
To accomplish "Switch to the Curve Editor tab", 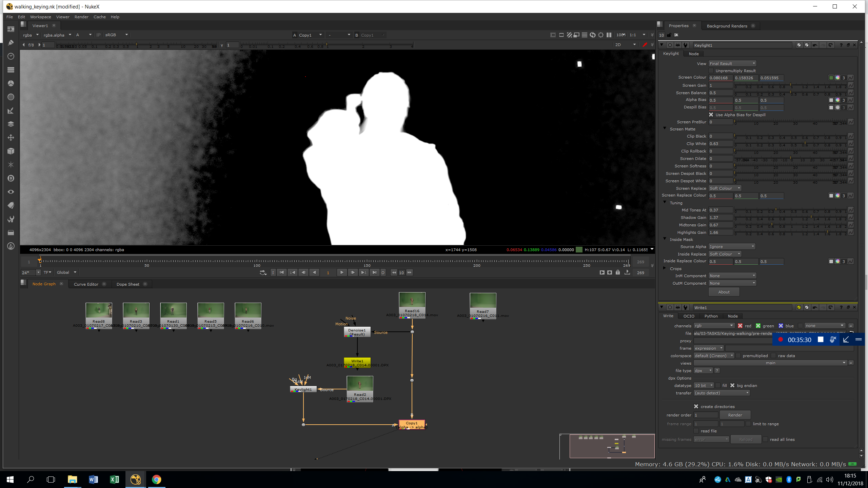I will tap(86, 284).
